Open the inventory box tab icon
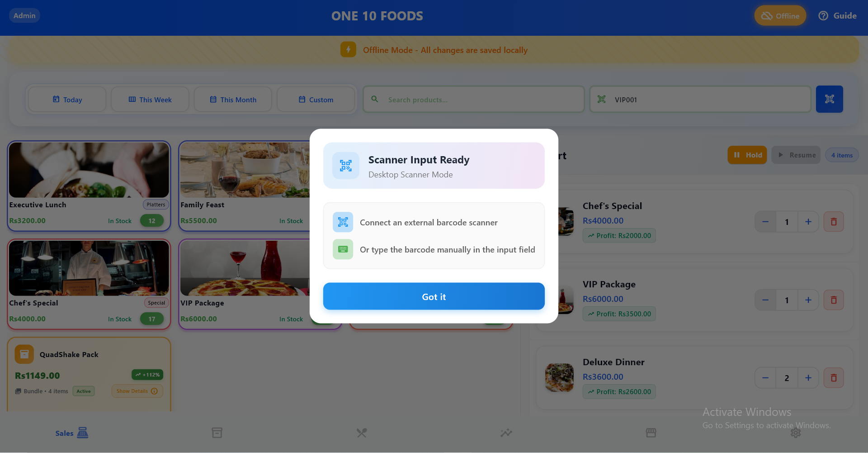 point(217,433)
